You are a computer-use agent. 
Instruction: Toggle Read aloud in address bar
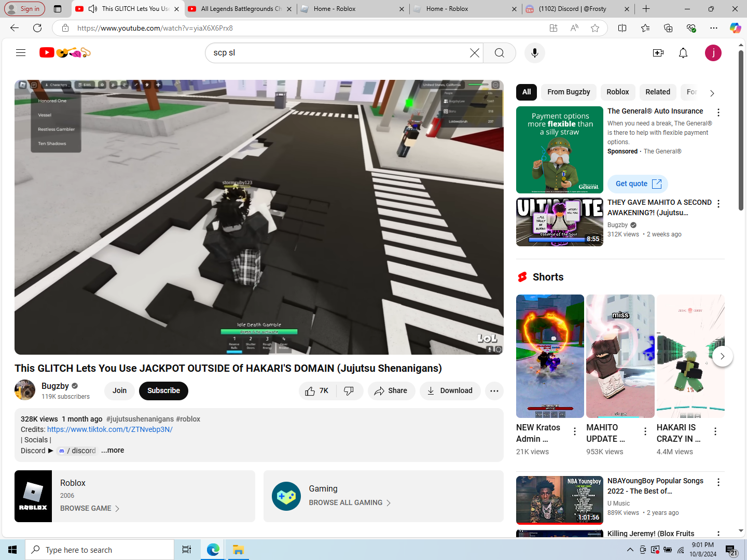574,28
